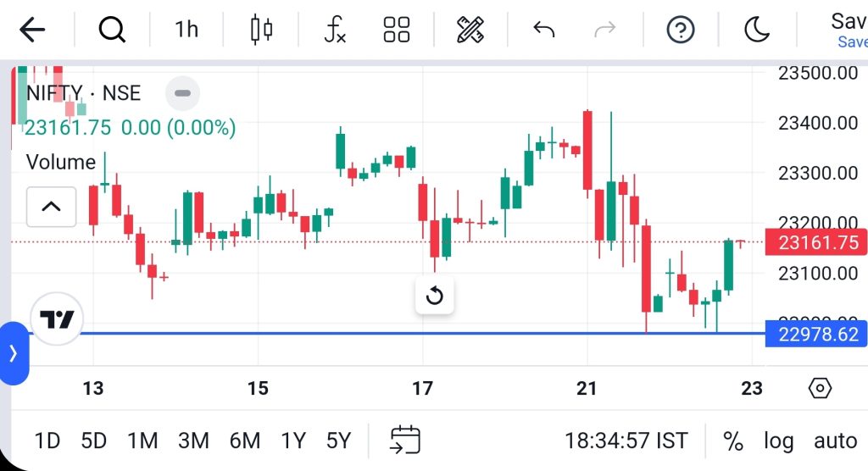Enable auto price scale
Image resolution: width=868 pixels, height=471 pixels.
835,441
